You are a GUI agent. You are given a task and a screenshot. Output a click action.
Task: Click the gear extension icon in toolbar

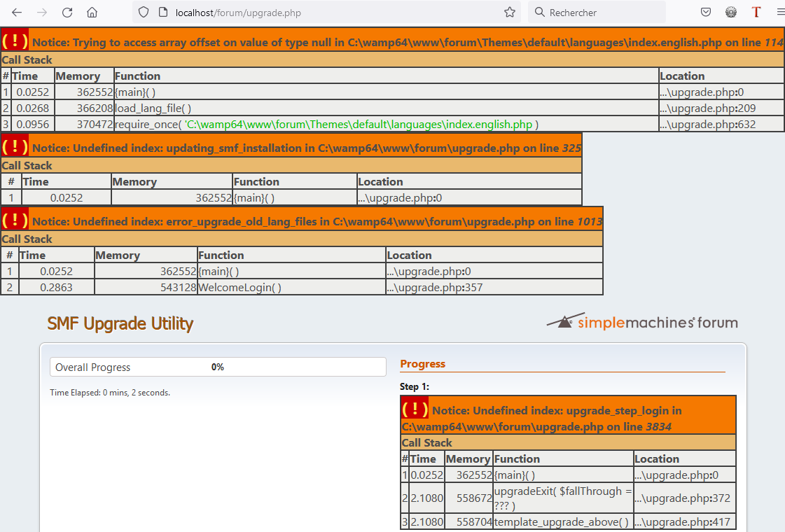pyautogui.click(x=731, y=13)
